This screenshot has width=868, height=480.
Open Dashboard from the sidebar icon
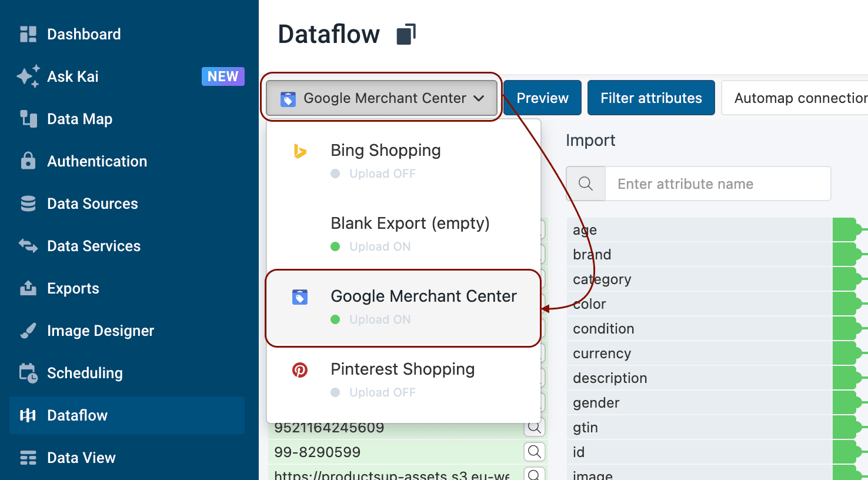click(x=28, y=34)
